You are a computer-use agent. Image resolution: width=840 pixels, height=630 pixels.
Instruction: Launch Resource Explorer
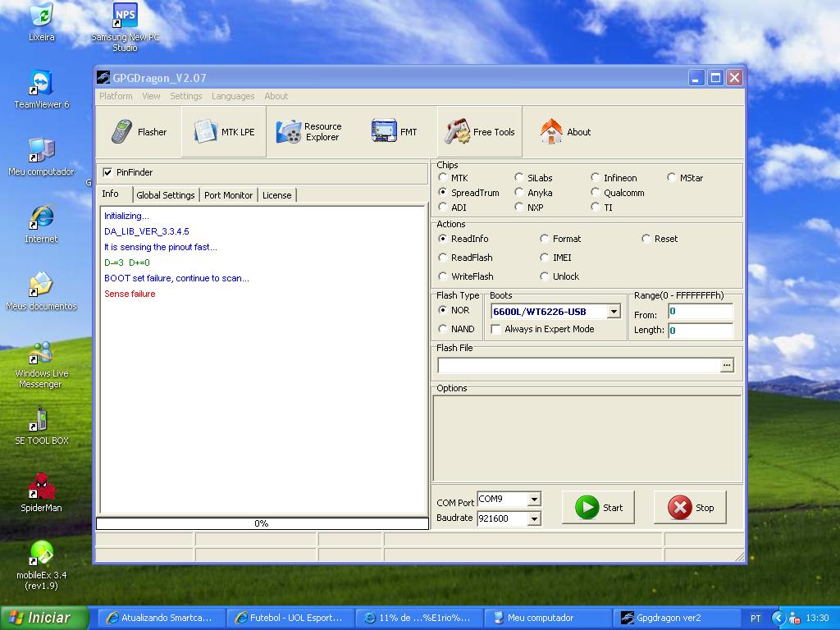[309, 132]
